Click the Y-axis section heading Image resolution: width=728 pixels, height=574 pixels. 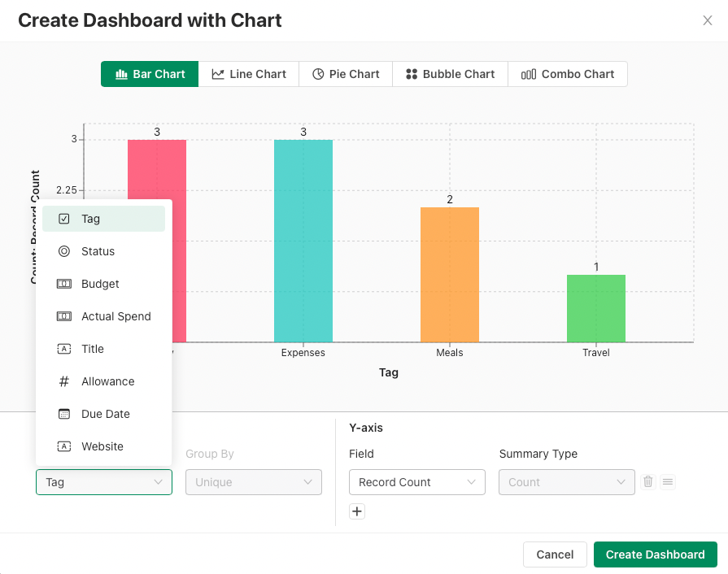pyautogui.click(x=366, y=428)
